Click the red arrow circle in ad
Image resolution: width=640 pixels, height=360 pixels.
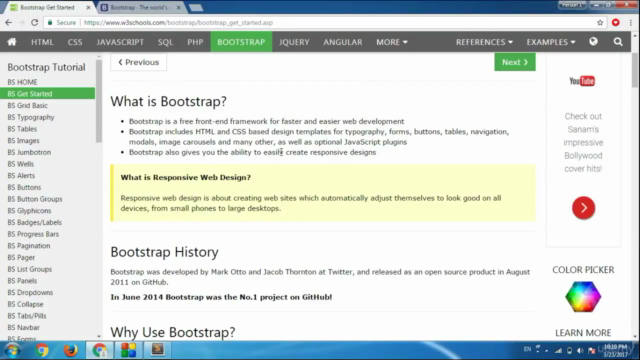[x=583, y=208]
